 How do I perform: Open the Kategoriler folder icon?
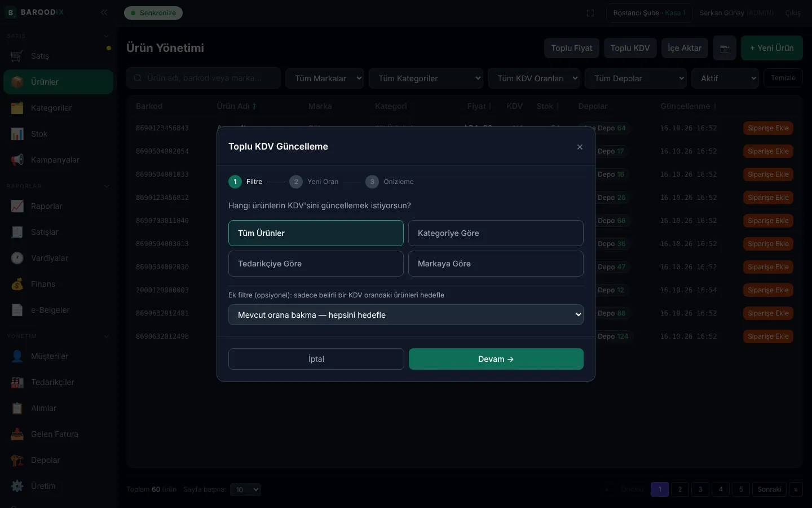[x=17, y=108]
